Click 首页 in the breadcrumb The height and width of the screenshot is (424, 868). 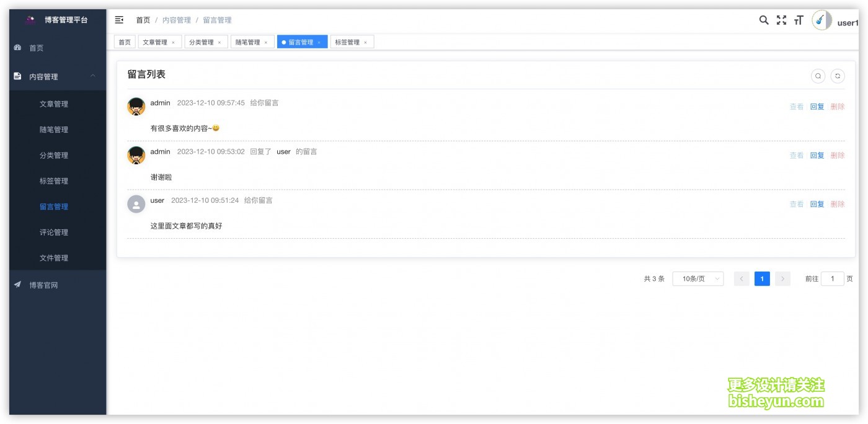143,20
